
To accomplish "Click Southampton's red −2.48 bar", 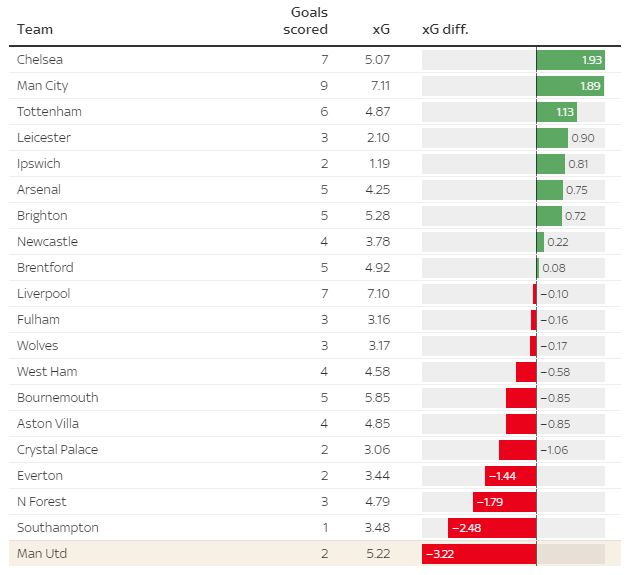I will click(x=492, y=528).
